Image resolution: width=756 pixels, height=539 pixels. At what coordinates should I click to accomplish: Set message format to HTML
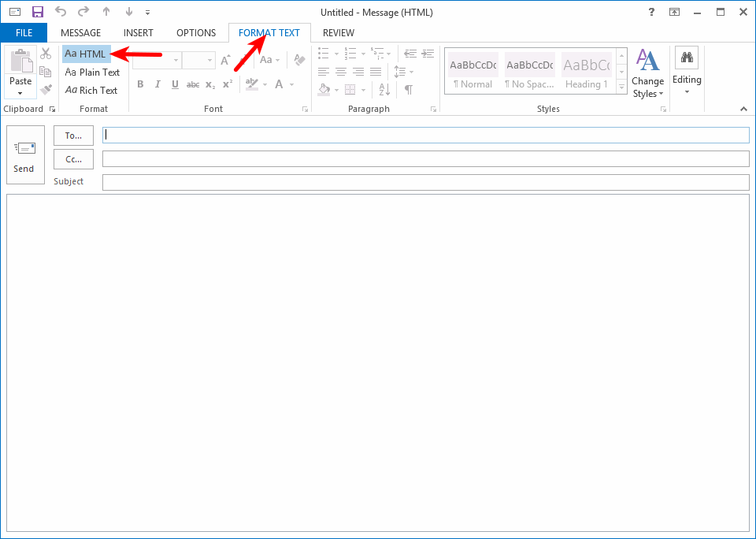(x=87, y=54)
